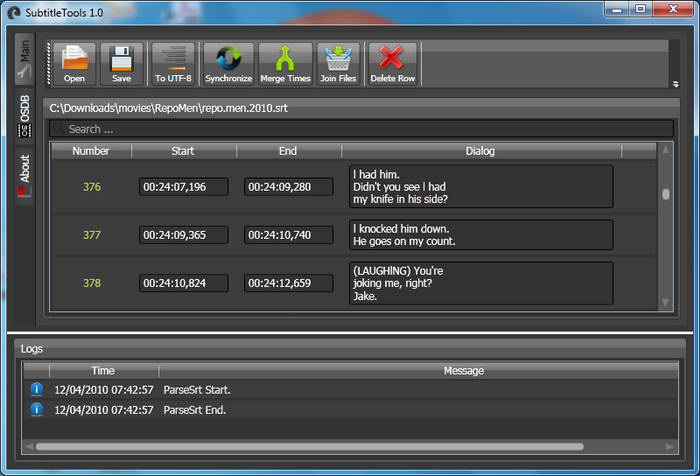Edit start time 00:24:09,365
This screenshot has width=700, height=476.
183,235
